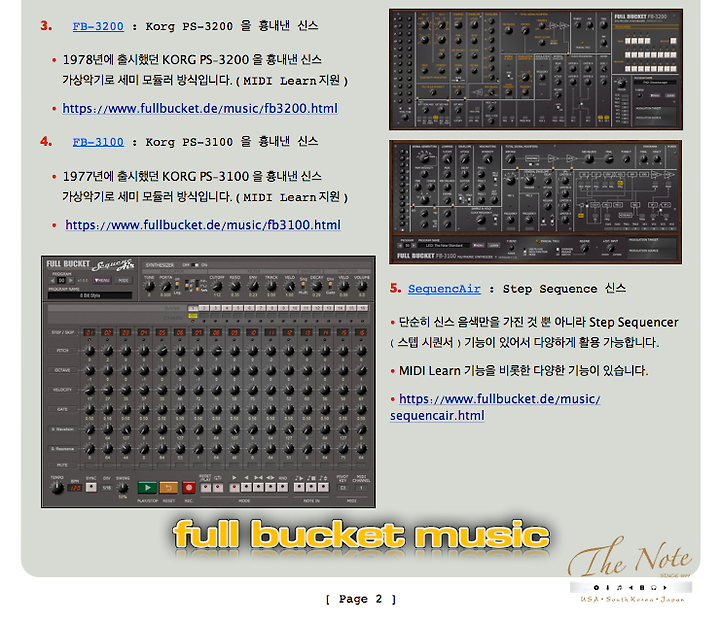The image size is (720, 620).
Task: Click the orange Reset button in SequencAir
Action: (x=169, y=488)
